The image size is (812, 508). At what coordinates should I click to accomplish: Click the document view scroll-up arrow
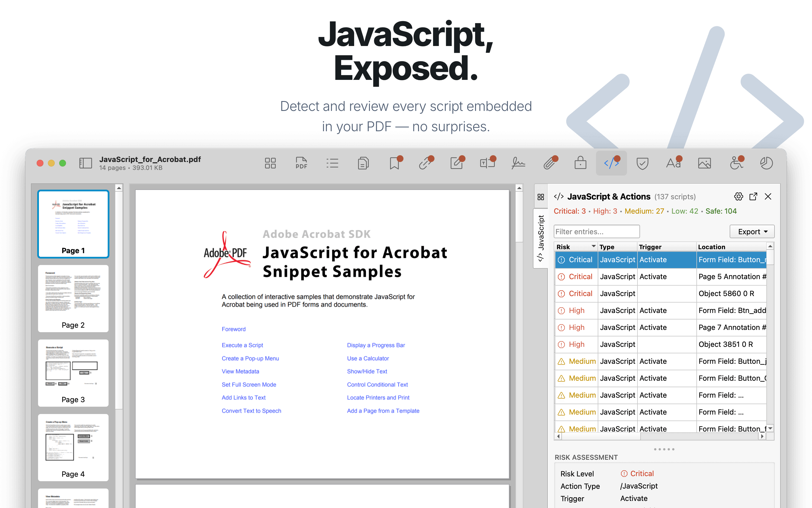coord(519,188)
